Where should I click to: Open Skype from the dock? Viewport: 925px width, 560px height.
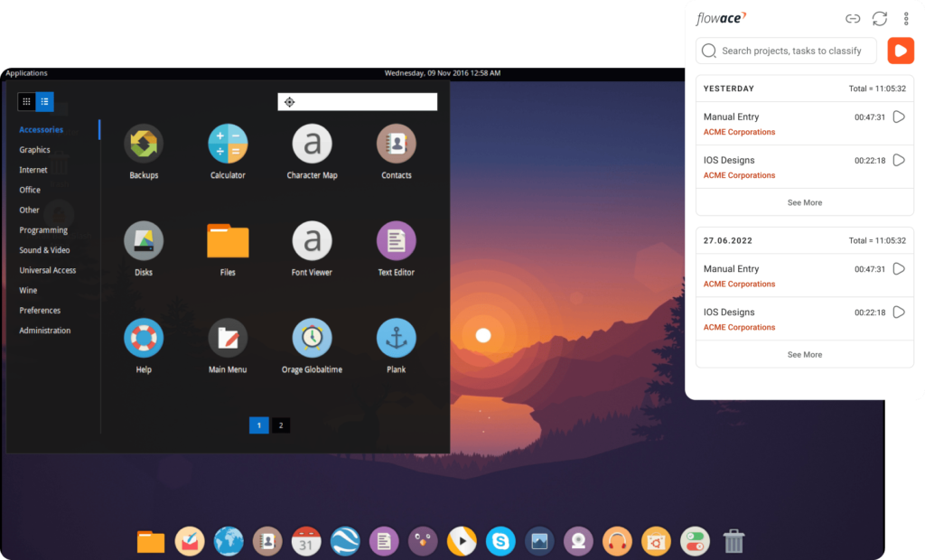pos(500,541)
